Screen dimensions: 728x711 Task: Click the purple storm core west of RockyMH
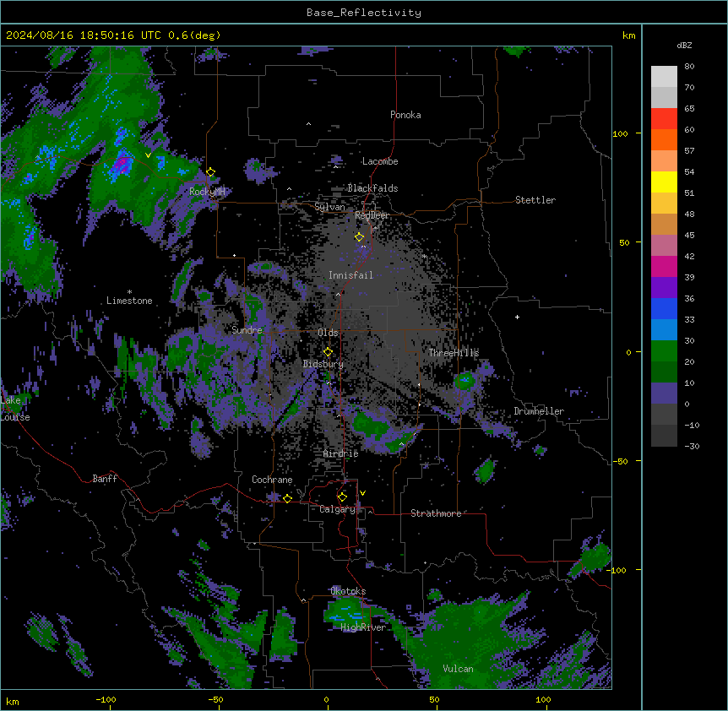coord(122,165)
